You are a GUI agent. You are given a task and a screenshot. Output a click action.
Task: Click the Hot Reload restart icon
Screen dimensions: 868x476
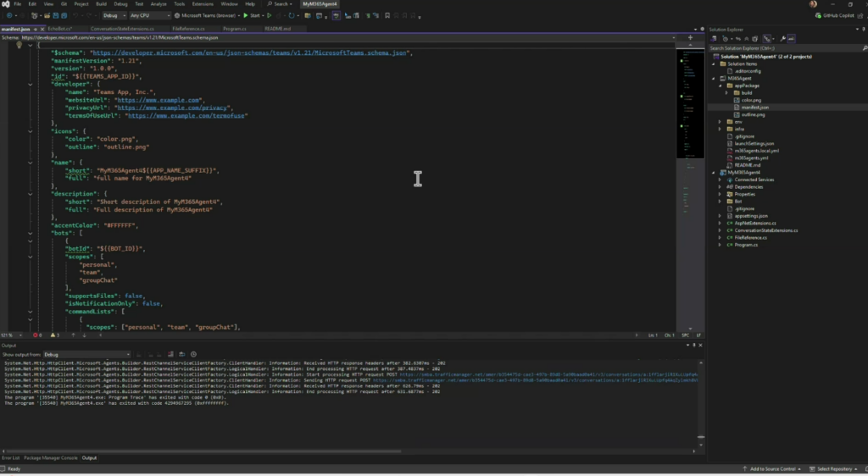pos(292,15)
